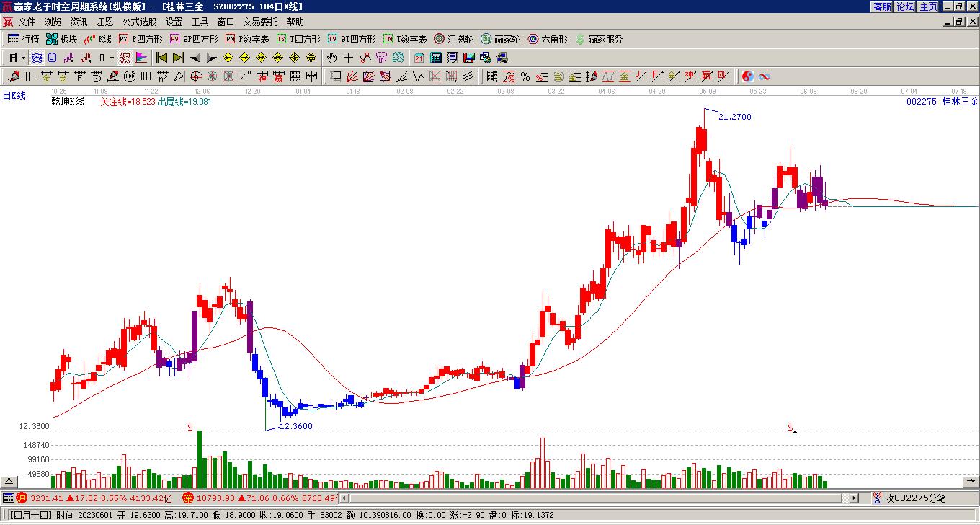Viewport: 980px width, 525px height.
Task: Jump to the last bar icon
Action: pos(179,58)
